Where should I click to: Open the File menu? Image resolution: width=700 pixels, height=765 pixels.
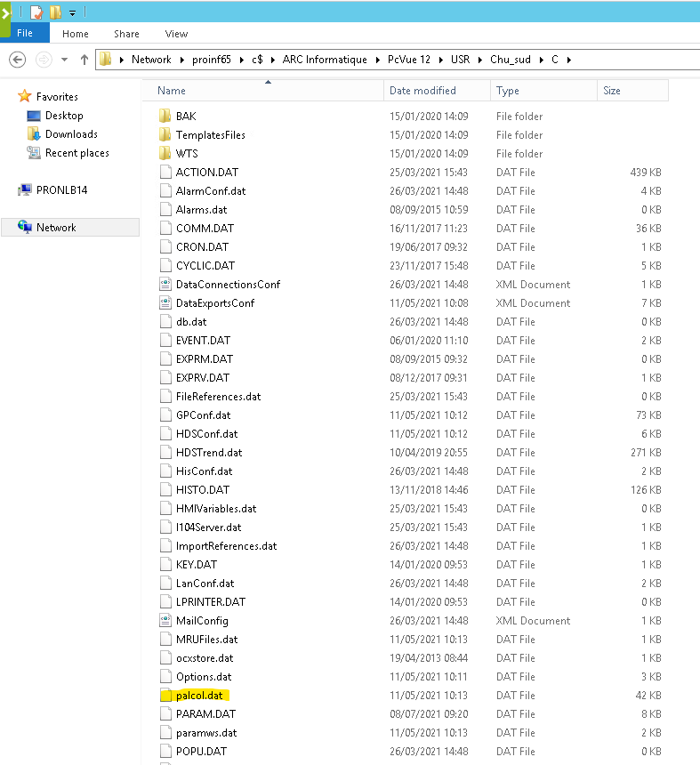click(x=25, y=34)
